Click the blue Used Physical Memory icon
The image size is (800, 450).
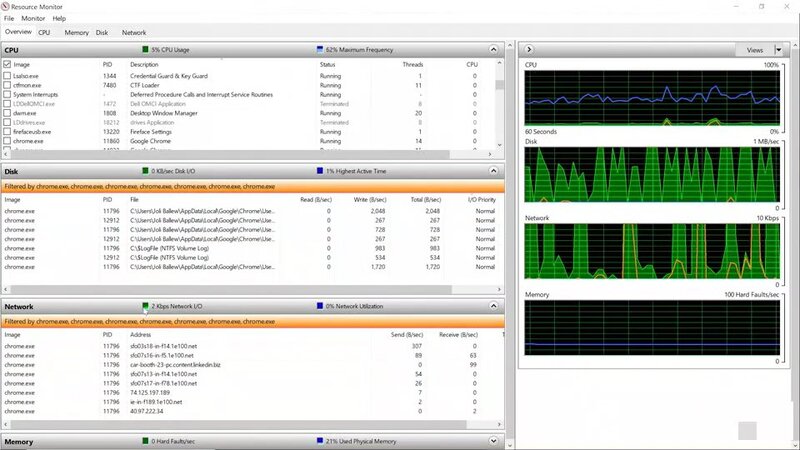pyautogui.click(x=320, y=441)
